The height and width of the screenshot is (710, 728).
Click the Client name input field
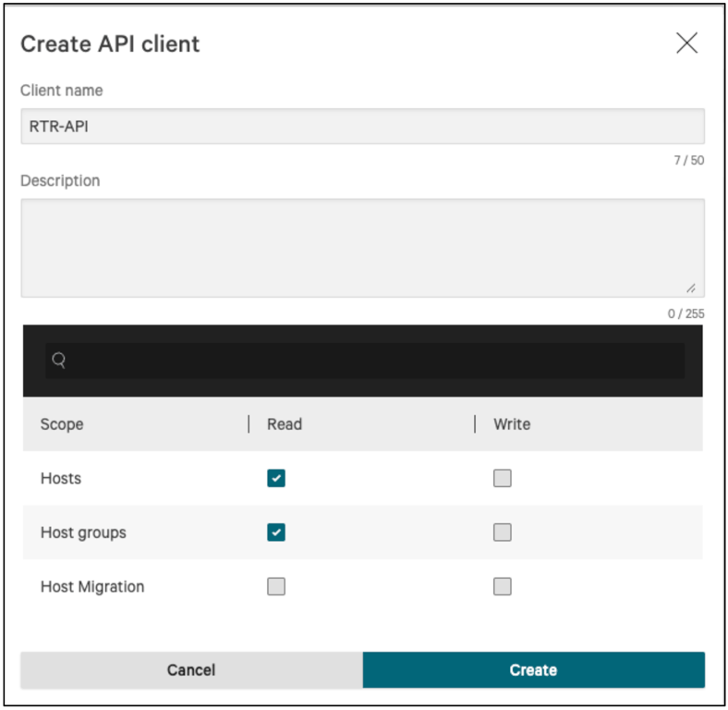pos(362,127)
